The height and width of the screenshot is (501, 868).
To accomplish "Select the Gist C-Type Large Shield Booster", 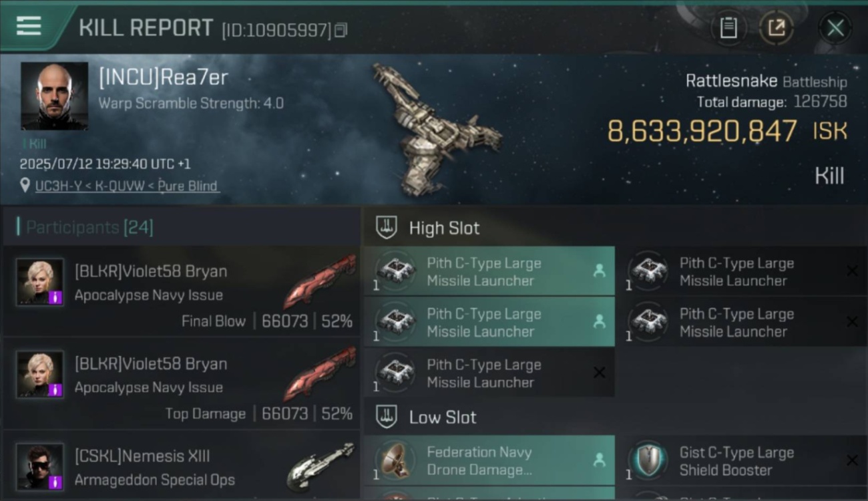I will (x=742, y=460).
